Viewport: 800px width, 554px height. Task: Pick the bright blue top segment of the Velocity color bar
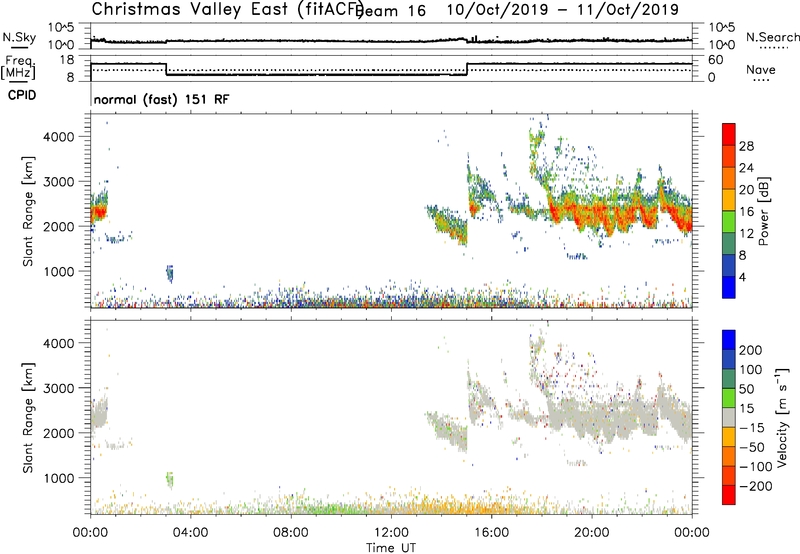click(729, 340)
